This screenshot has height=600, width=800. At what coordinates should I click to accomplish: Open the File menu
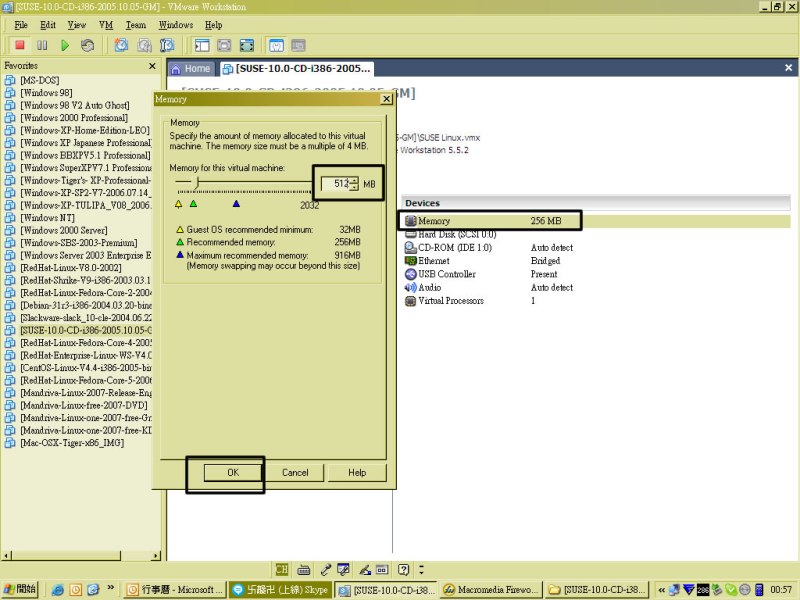click(x=21, y=25)
